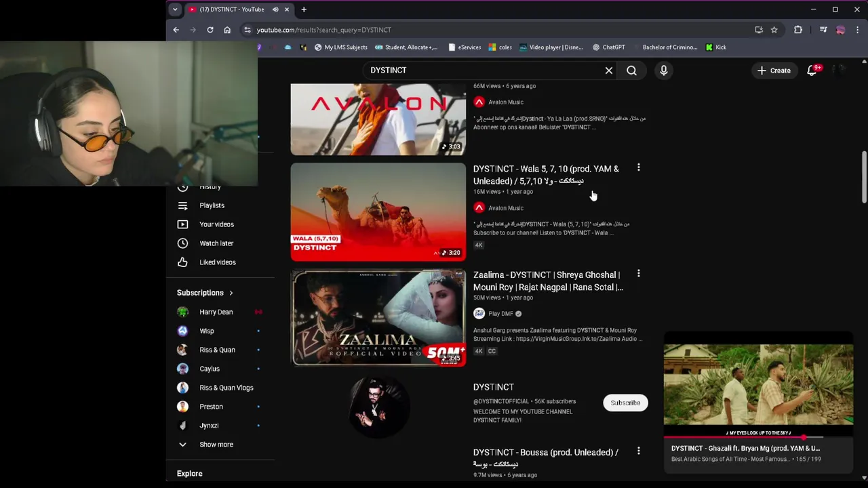The width and height of the screenshot is (868, 488).
Task: Subscribe to the DYSTINCT channel
Action: [625, 403]
